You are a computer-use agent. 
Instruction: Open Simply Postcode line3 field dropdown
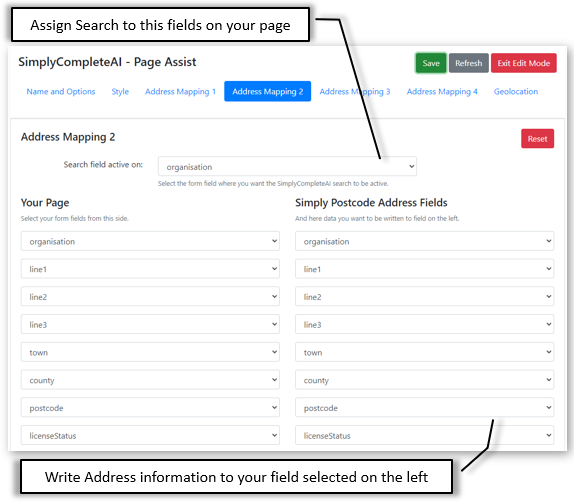click(x=425, y=324)
